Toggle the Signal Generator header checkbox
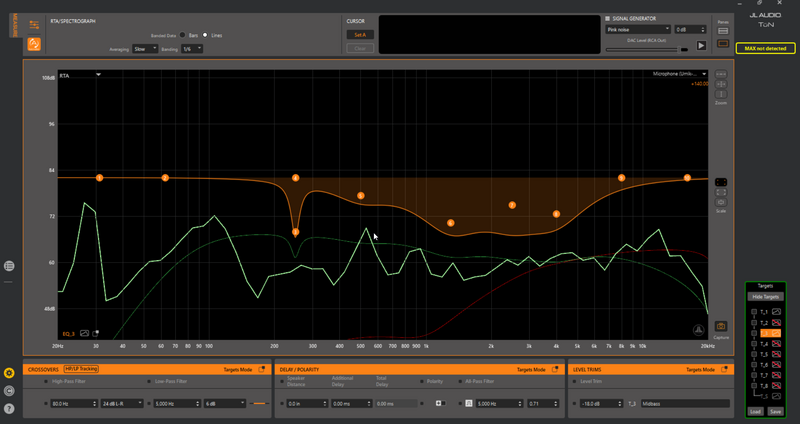Image resolution: width=800 pixels, height=424 pixels. 608,18
